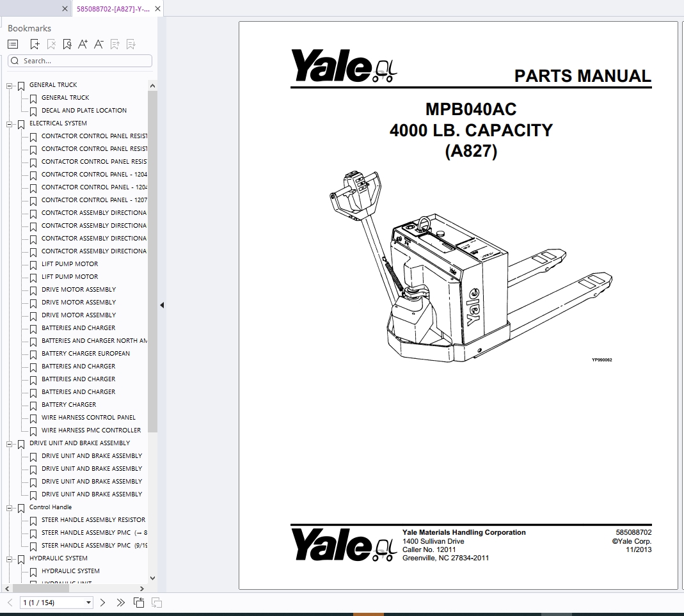Collapse the bookmarks panel with the arrow
Screen dimensions: 684x616
point(162,305)
